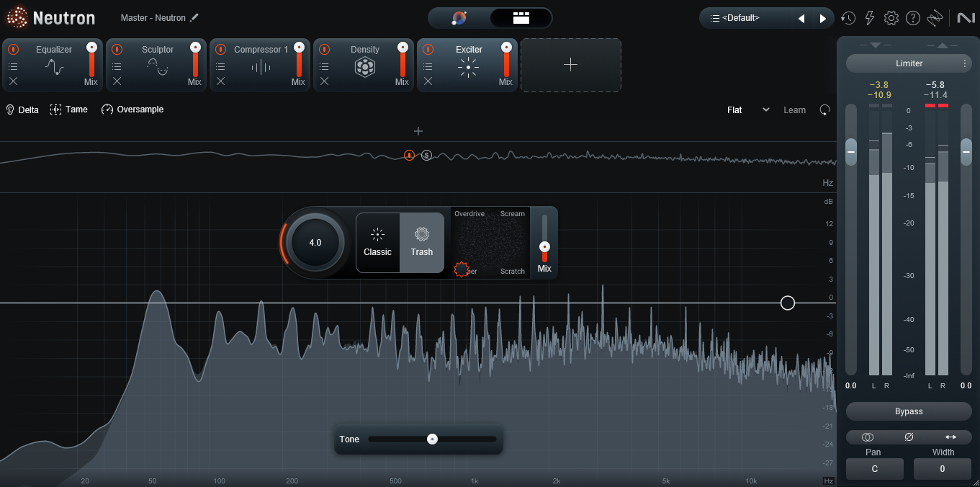The height and width of the screenshot is (487, 980).
Task: Open the Compressor 1 module preset list
Action: (220, 66)
